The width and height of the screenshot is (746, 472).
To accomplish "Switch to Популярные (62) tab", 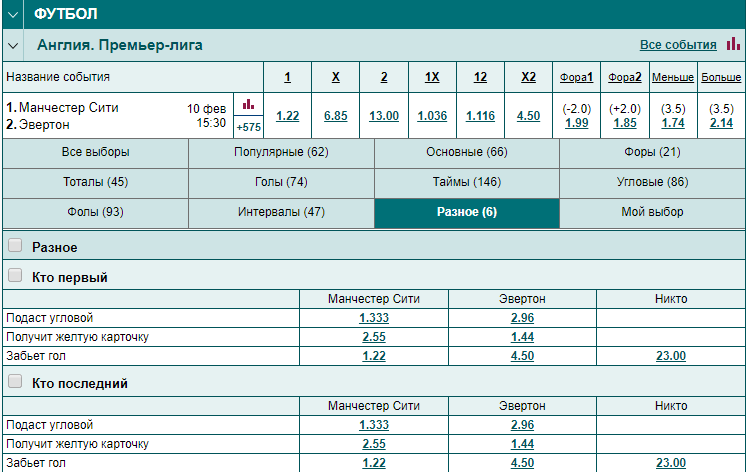I will click(x=281, y=152).
